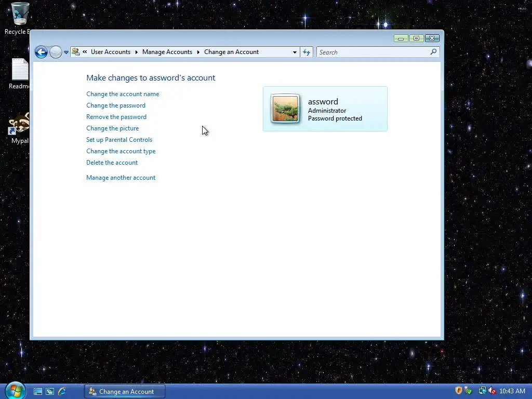Click the User Accounts address bar icon
This screenshot has height=399, width=532.
[x=76, y=52]
